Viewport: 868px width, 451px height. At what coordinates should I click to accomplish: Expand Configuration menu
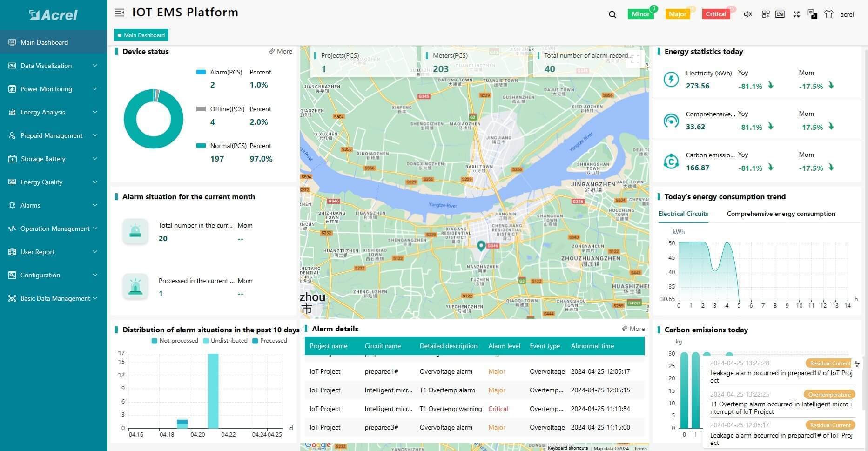click(54, 275)
